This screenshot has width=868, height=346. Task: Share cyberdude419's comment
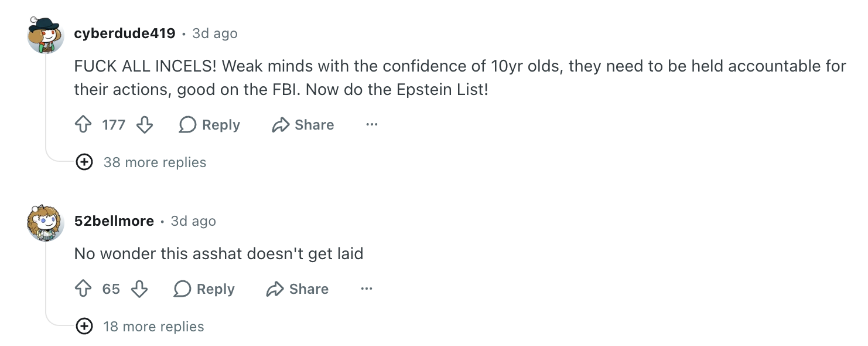click(x=303, y=125)
